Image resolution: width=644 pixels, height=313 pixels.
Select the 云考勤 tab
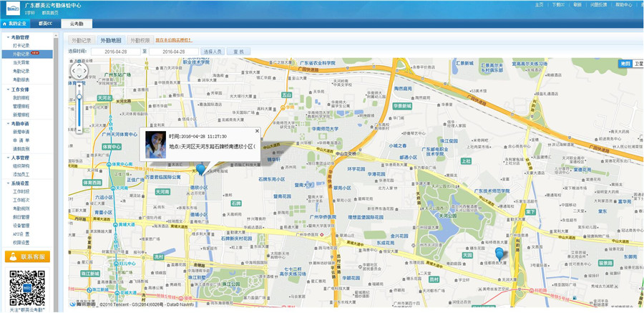click(77, 24)
